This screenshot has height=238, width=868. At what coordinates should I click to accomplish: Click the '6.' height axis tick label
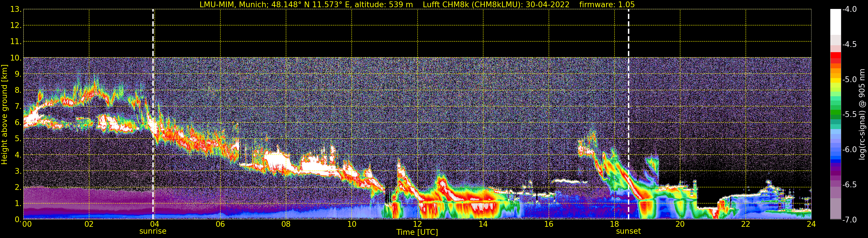pyautogui.click(x=18, y=122)
